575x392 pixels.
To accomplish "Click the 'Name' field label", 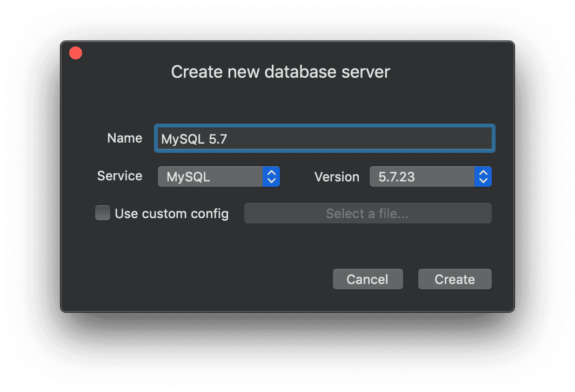I will point(125,138).
